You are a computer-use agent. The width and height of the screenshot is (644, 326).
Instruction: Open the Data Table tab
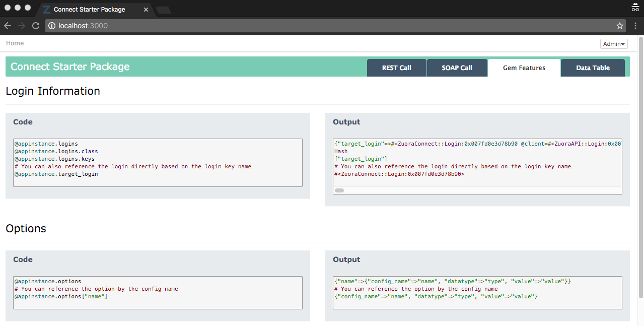point(593,68)
